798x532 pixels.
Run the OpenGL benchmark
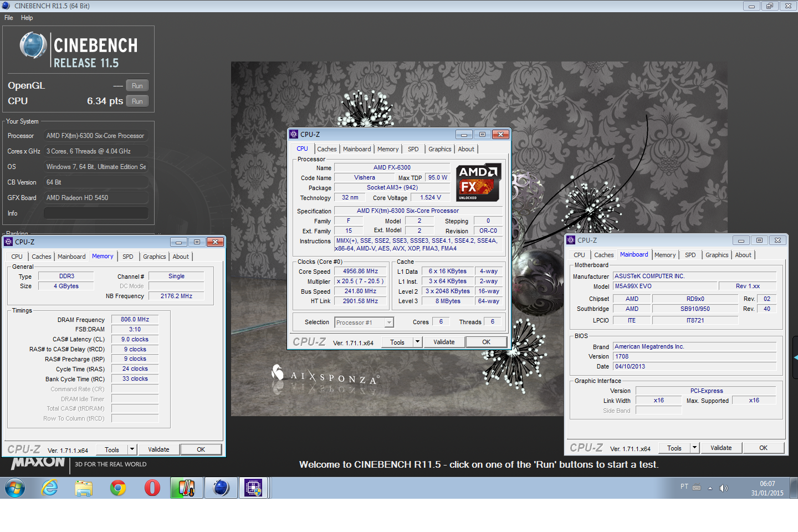137,86
